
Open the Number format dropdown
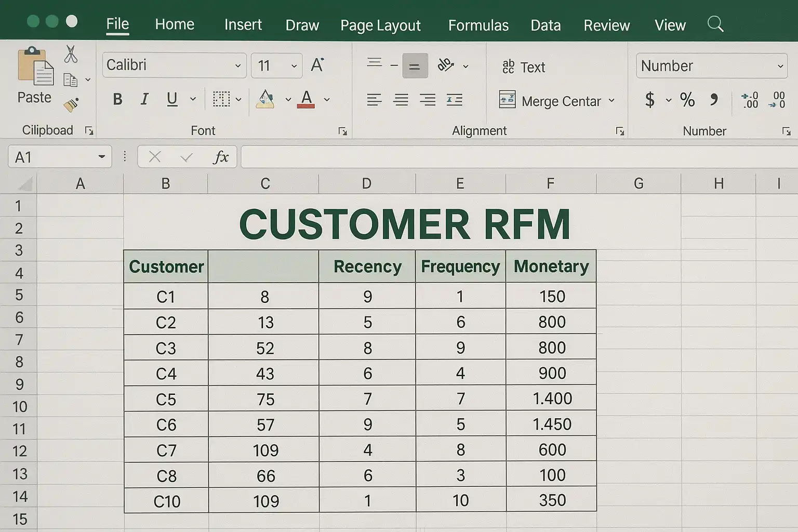(x=780, y=66)
